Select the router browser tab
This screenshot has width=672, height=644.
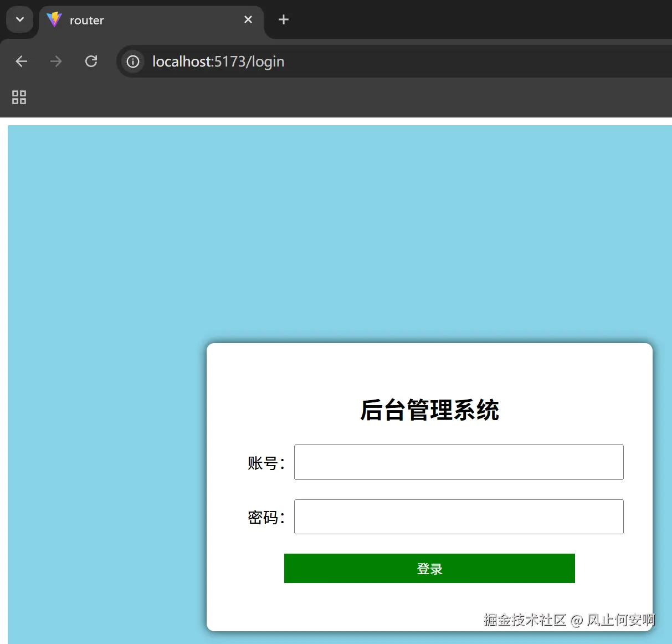tap(151, 20)
